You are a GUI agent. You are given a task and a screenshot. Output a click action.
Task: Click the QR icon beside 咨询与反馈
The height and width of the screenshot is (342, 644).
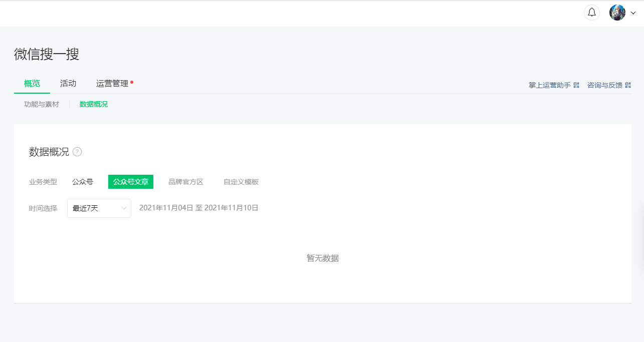coord(628,85)
